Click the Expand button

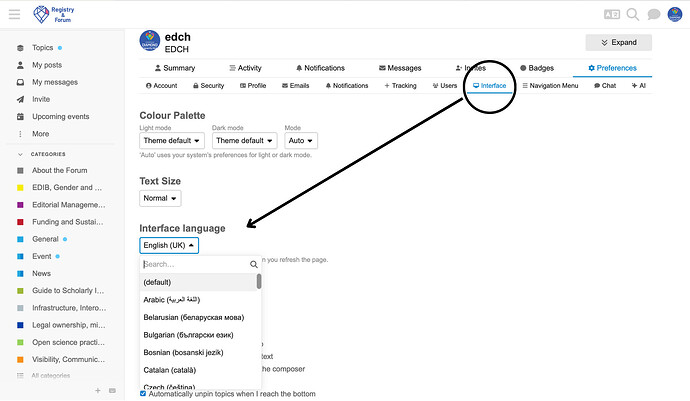(x=618, y=42)
